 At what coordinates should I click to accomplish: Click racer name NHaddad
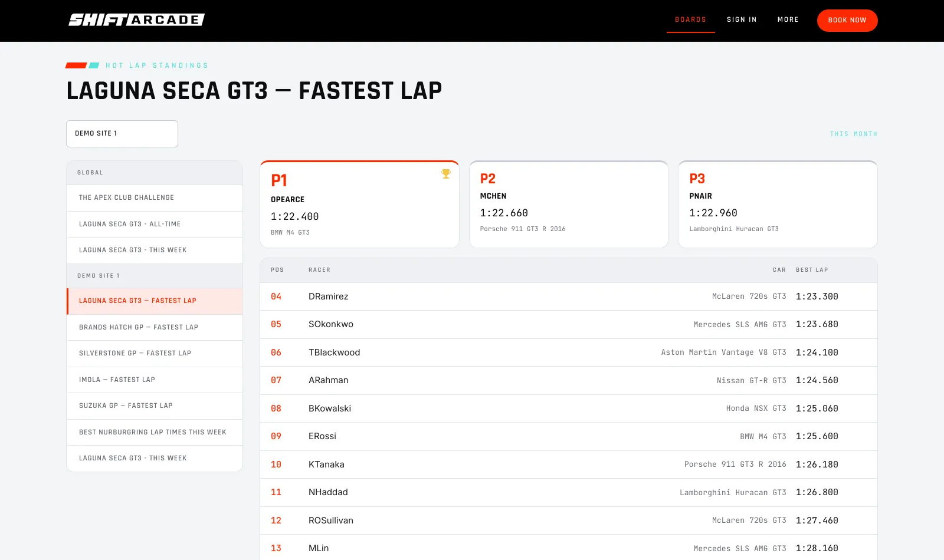pyautogui.click(x=328, y=492)
